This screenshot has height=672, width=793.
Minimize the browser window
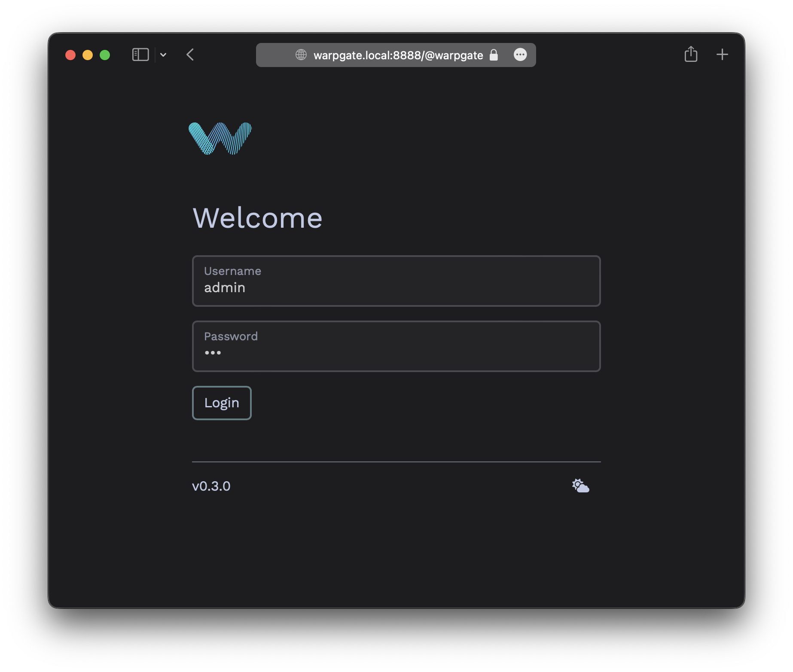88,55
